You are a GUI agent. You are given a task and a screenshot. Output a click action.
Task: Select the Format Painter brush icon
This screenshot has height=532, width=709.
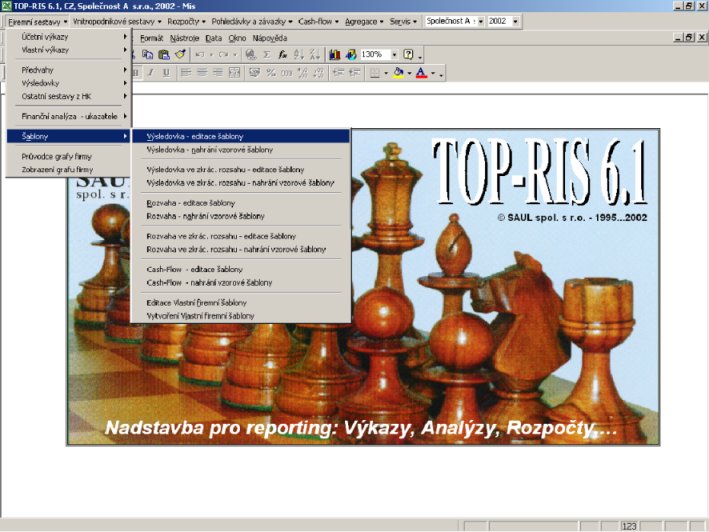pos(180,55)
